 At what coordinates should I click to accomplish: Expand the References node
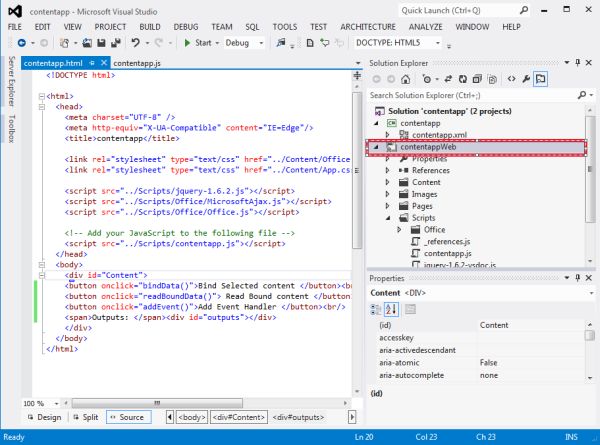click(388, 170)
